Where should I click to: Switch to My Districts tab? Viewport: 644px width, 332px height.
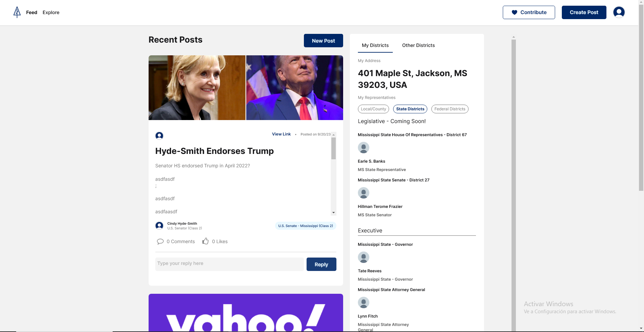point(375,45)
